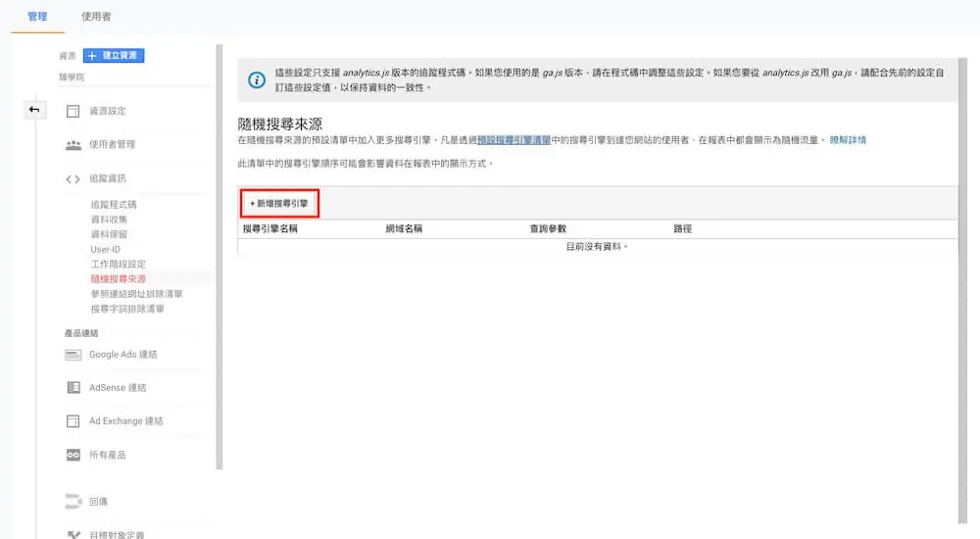This screenshot has width=980, height=539.
Task: Click the back arrow icon
Action: point(34,110)
